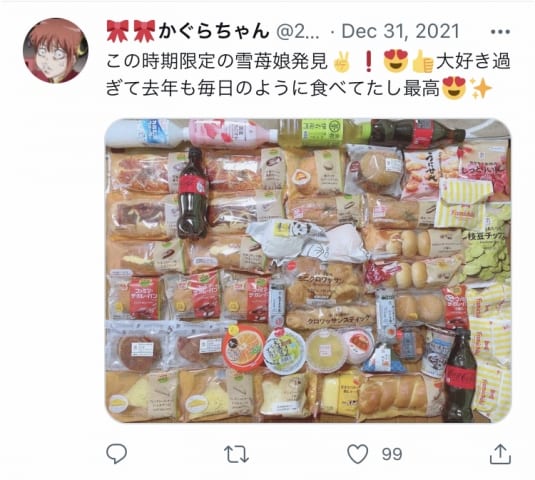535x480 pixels.
Task: Click the display name かぐらちゃん
Action: 214,31
